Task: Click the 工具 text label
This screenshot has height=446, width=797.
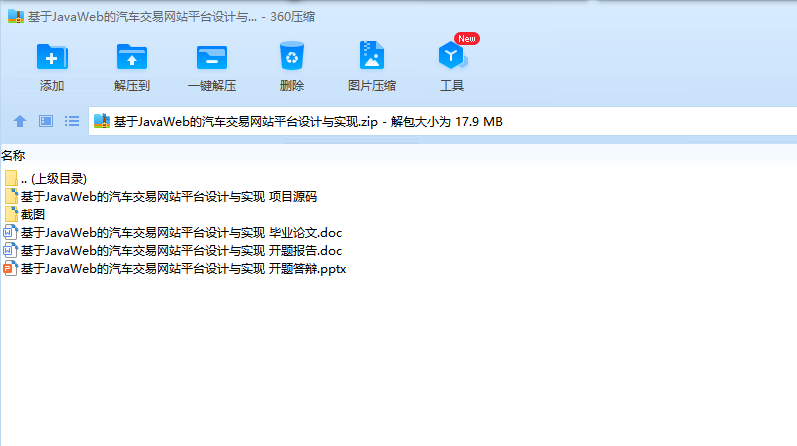Action: [452, 85]
